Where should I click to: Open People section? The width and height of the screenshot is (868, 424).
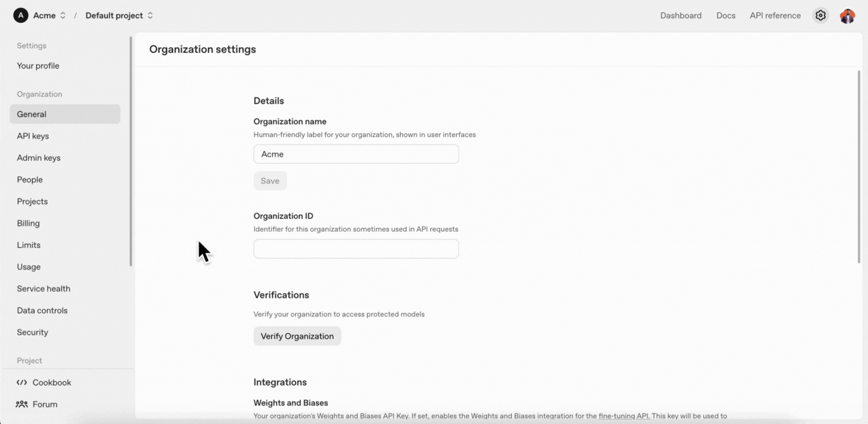click(30, 179)
